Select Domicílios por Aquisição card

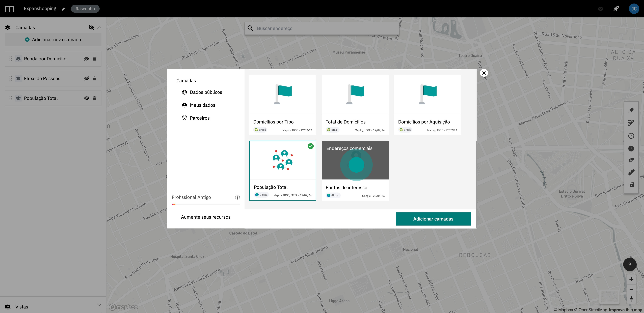[x=427, y=105]
